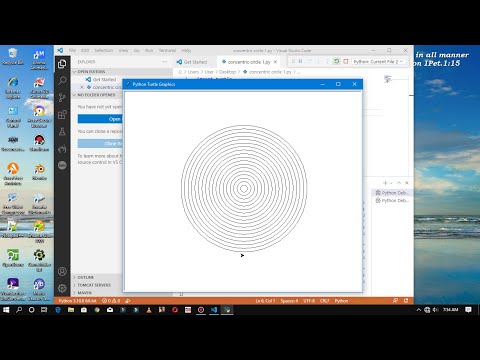Click the Spaces: 4 indentation status
The image size is (480, 360).
click(x=289, y=301)
